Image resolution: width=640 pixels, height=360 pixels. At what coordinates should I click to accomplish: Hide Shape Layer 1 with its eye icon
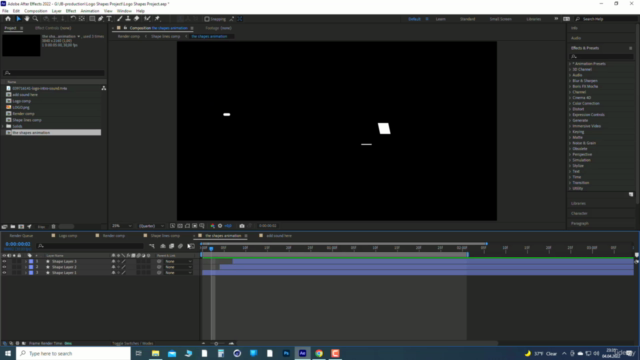[x=4, y=273]
